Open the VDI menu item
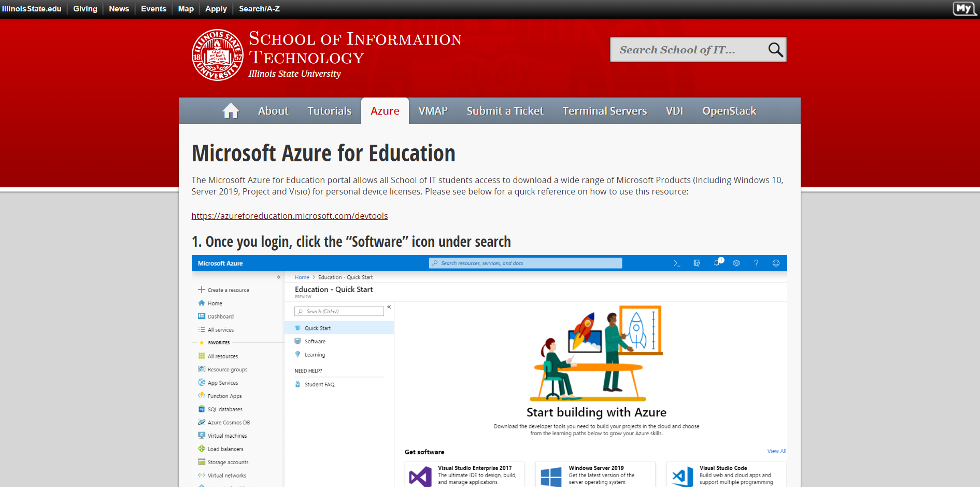Viewport: 980px width, 487px height. click(675, 111)
